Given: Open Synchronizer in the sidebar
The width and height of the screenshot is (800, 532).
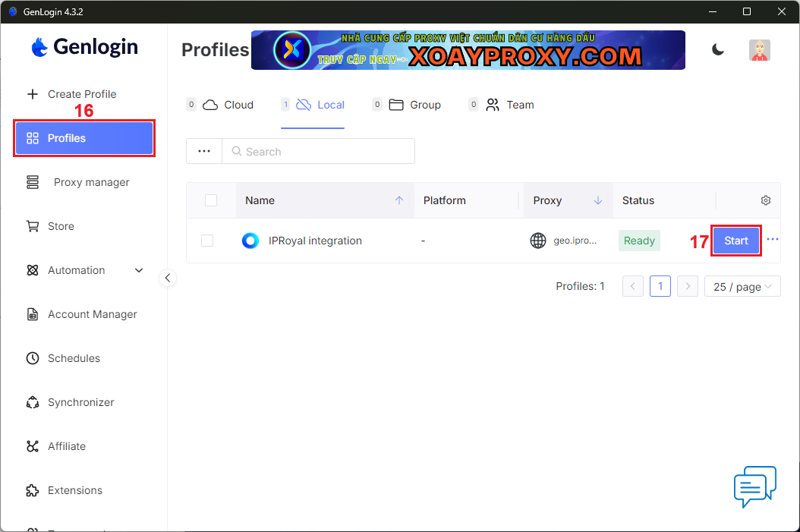Looking at the screenshot, I should click(x=80, y=402).
